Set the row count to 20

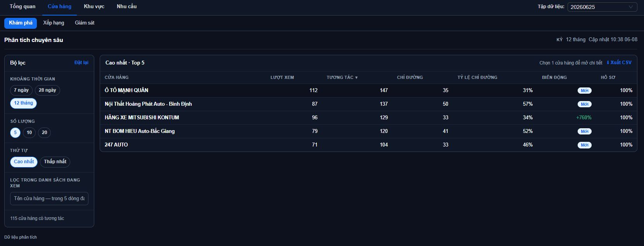pyautogui.click(x=44, y=133)
